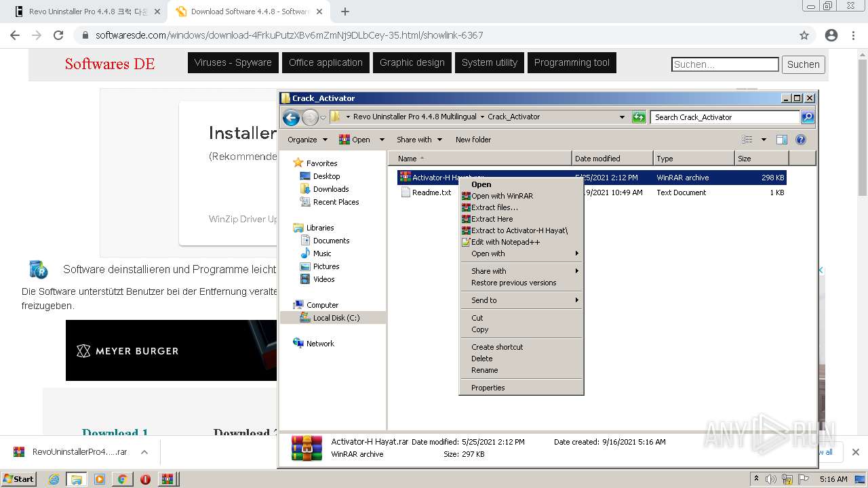Open the Organize dropdown menu
This screenshot has width=868, height=488.
point(307,140)
